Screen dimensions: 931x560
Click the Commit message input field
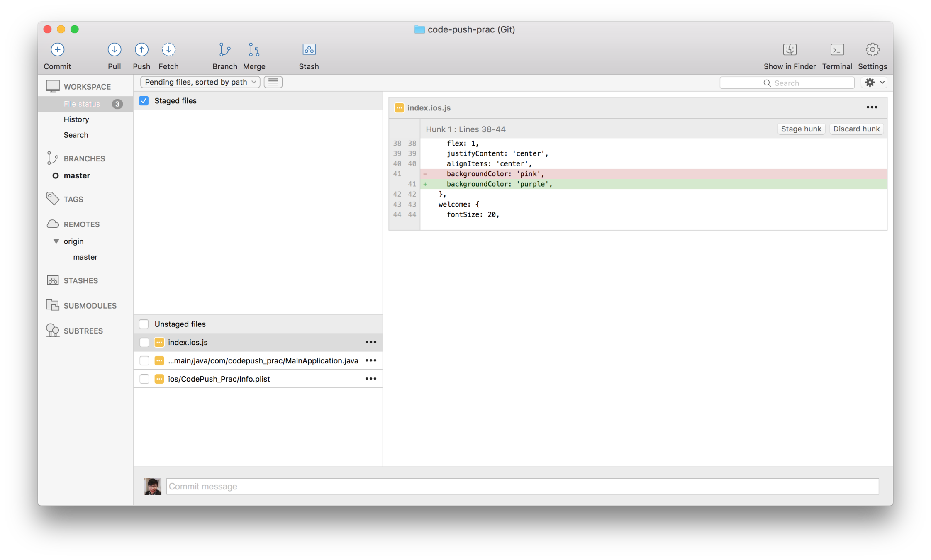pyautogui.click(x=522, y=486)
